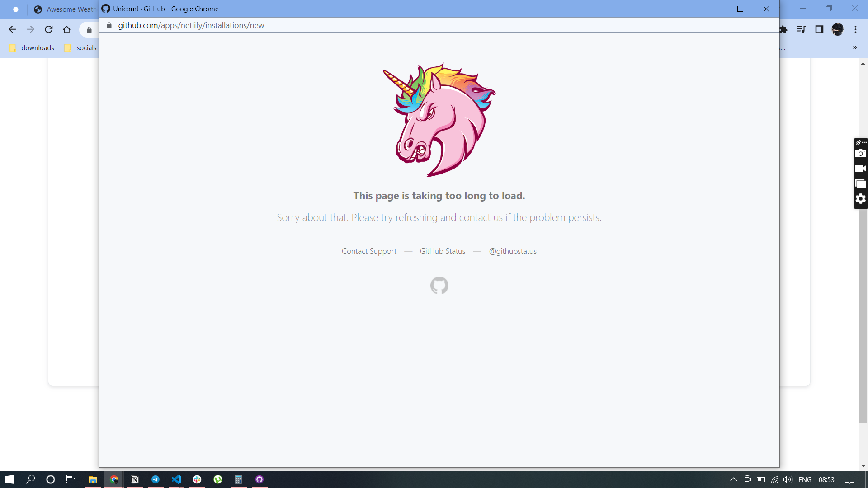Open Telegram from the taskbar
The width and height of the screenshot is (868, 488).
pos(156,479)
